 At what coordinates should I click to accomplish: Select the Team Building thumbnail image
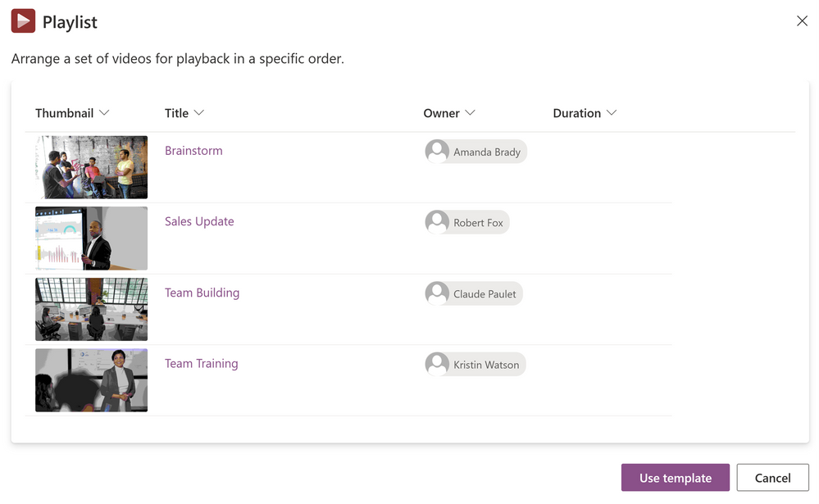point(91,309)
